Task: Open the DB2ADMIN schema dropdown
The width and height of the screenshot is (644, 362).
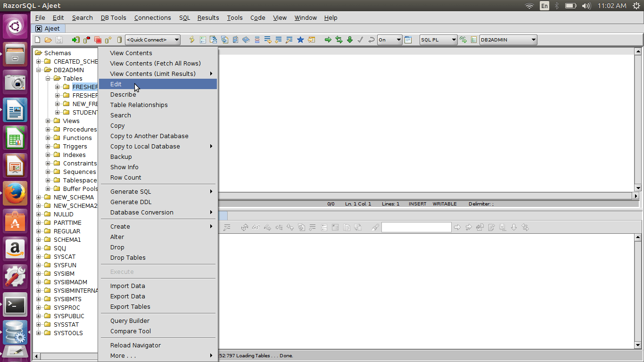Action: pyautogui.click(x=508, y=40)
